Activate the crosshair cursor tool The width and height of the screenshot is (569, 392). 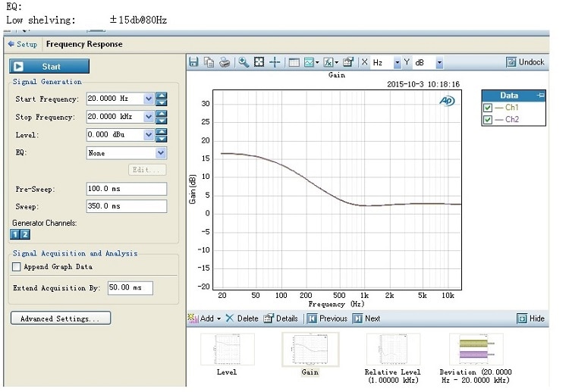pyautogui.click(x=275, y=62)
